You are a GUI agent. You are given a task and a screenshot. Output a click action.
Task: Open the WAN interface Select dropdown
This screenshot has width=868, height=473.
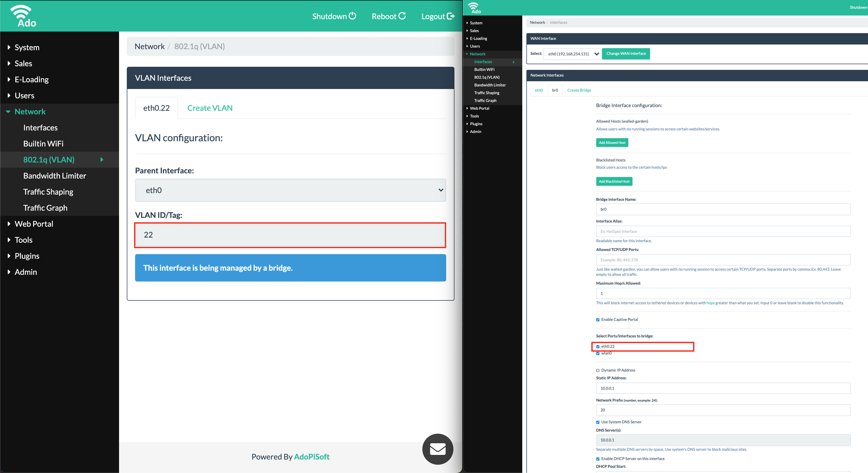click(x=572, y=54)
